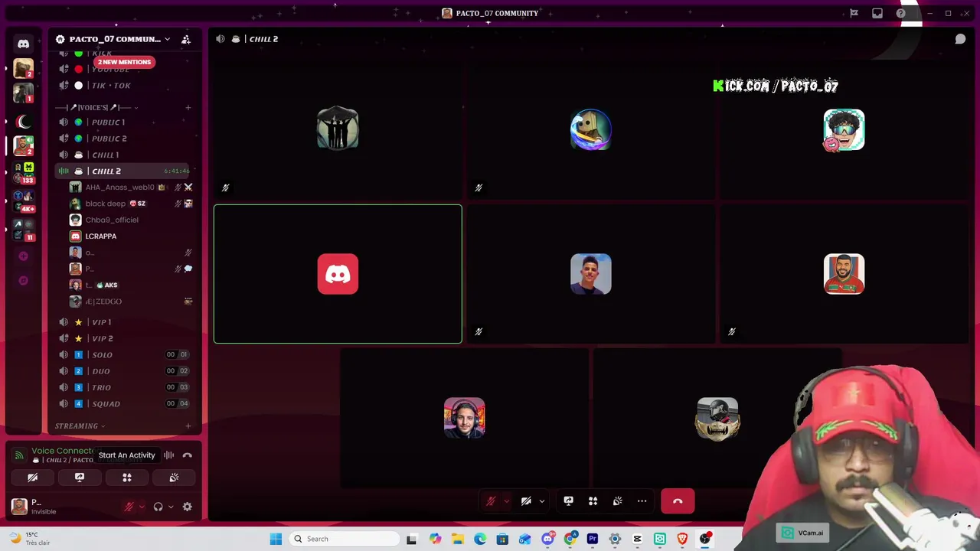
Task: Select user black deep in channel
Action: pos(130,204)
